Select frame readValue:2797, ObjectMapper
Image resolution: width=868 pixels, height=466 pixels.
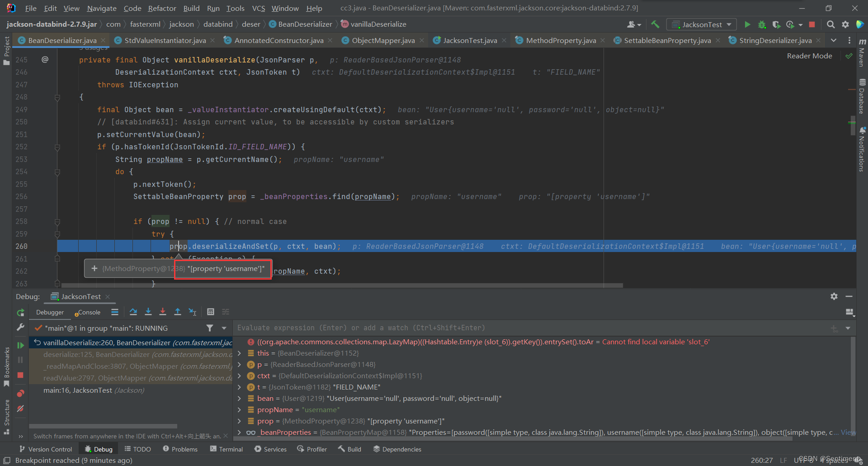(x=131, y=378)
